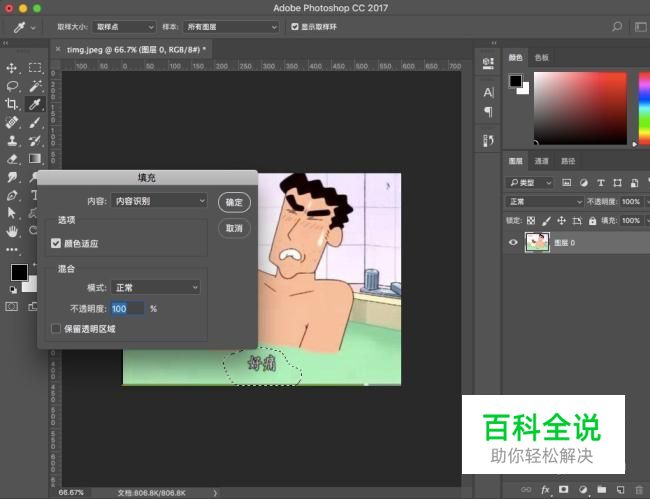Select the Move tool
This screenshot has height=499, width=650.
tap(12, 68)
